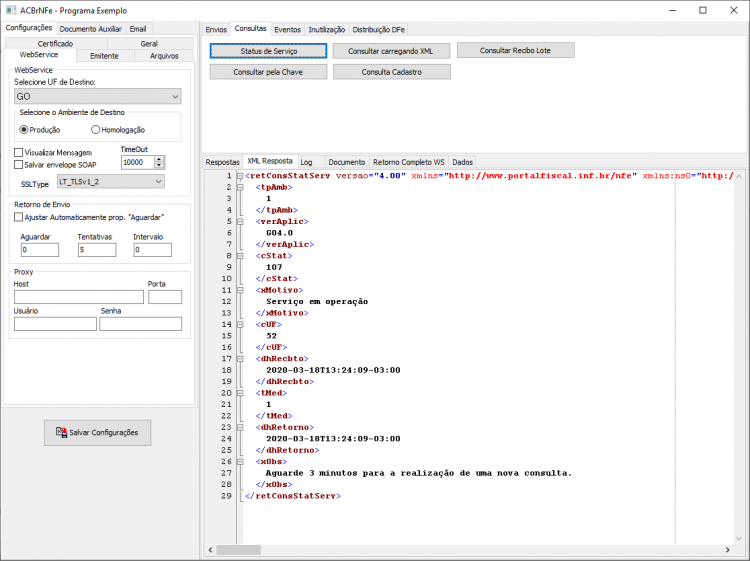750x561 pixels.
Task: Click the Consultar Recibo Lote button
Action: click(x=516, y=50)
